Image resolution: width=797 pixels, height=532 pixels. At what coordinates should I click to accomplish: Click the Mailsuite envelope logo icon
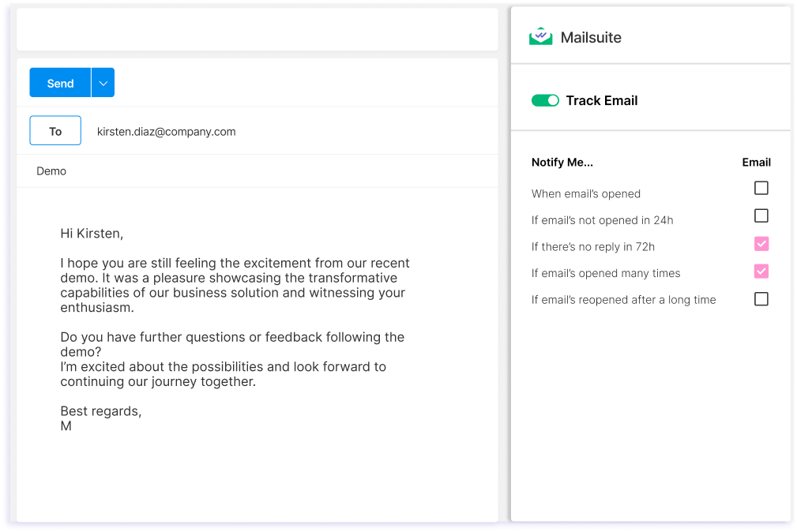point(540,36)
